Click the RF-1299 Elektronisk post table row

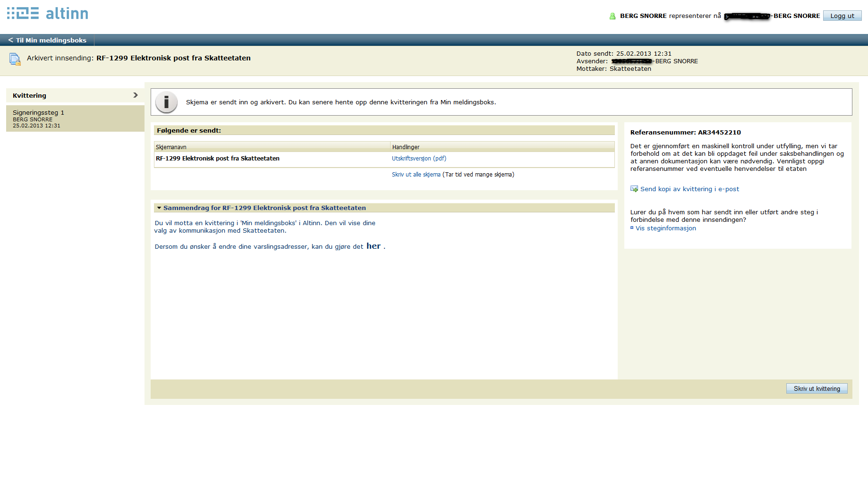click(x=218, y=159)
